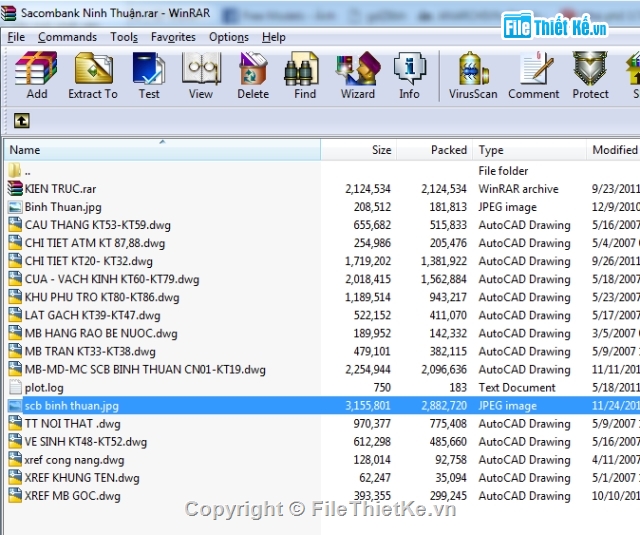Open the Extract To tool
Screen dimensions: 640x535
[x=93, y=75]
